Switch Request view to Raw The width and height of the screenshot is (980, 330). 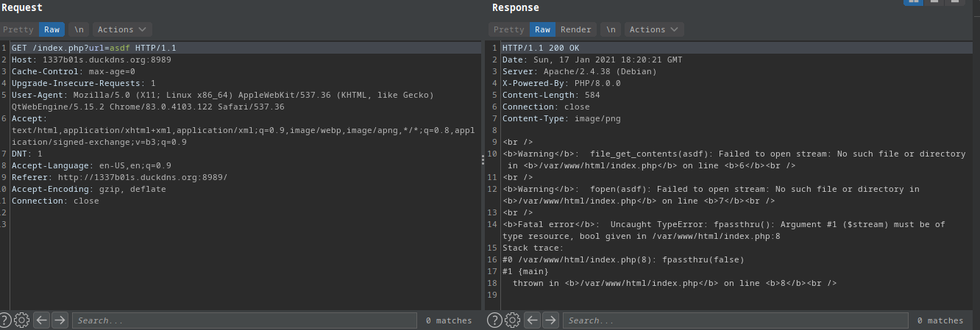pos(52,29)
